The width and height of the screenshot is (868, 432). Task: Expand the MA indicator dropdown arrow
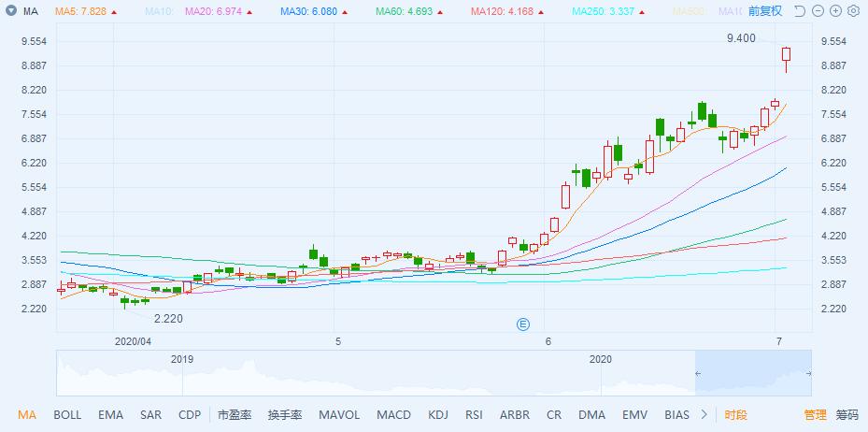click(x=12, y=11)
